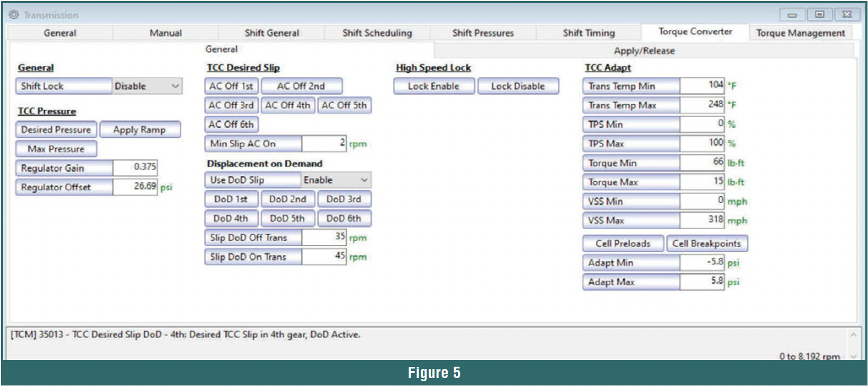The image size is (868, 386).
Task: Open the Max Pressure table
Action: [56, 149]
